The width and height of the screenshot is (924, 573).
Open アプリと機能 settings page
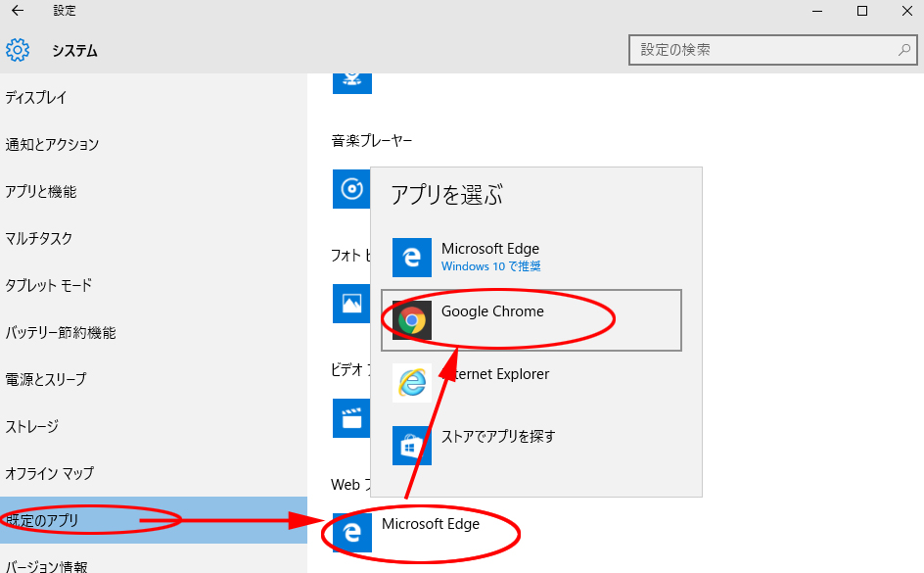154,192
